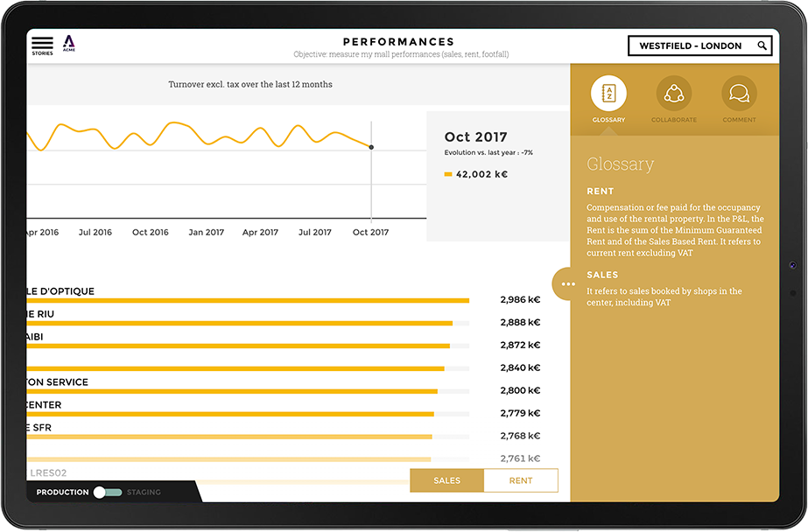808x532 pixels.
Task: Click the 'TON SERVICE' bar row label
Action: (x=57, y=382)
